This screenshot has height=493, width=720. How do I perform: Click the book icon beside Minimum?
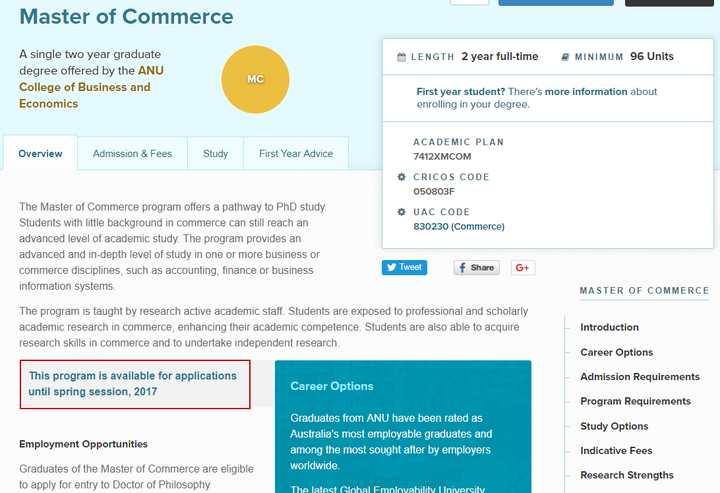tap(565, 57)
